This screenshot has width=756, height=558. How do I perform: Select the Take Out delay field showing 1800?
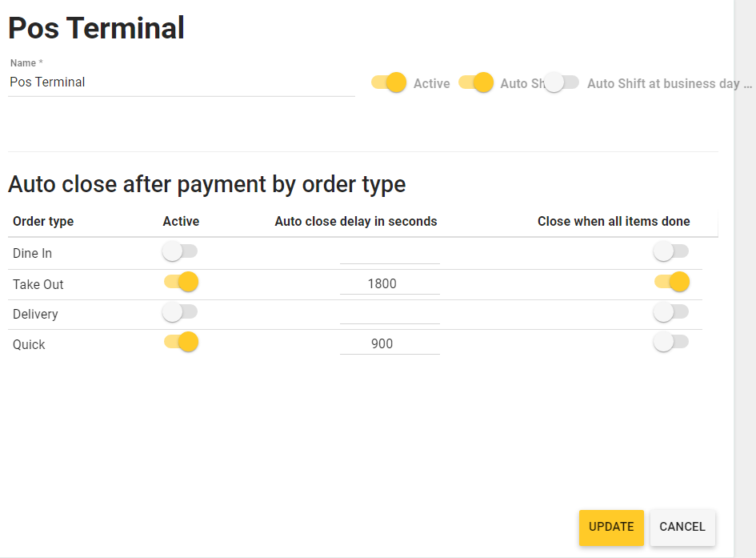390,281
